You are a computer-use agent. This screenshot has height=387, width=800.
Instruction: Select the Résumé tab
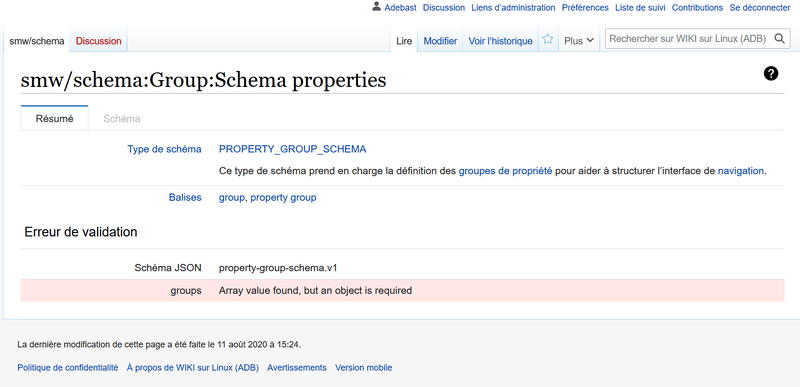pos(55,119)
